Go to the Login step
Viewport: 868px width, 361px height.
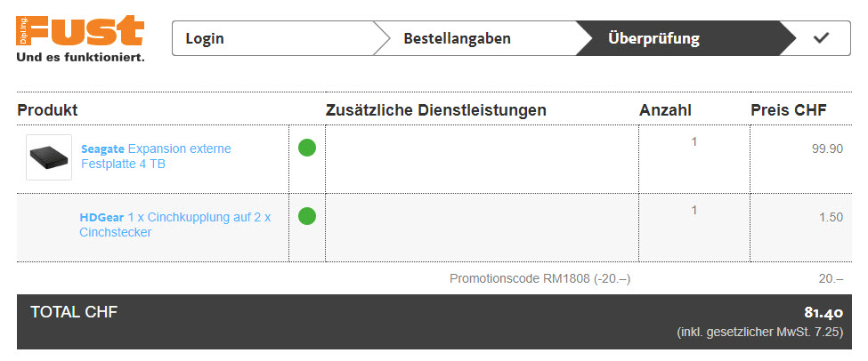pyautogui.click(x=205, y=38)
